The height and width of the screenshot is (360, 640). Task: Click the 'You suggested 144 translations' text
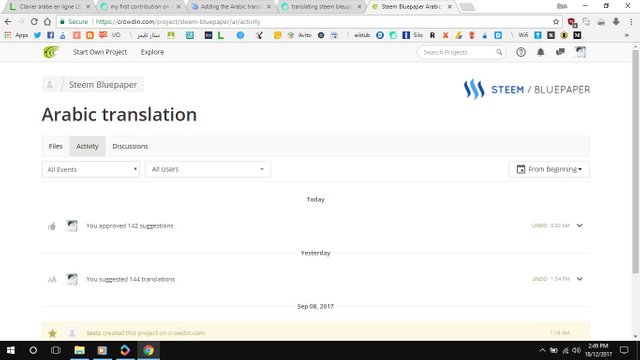pyautogui.click(x=131, y=279)
